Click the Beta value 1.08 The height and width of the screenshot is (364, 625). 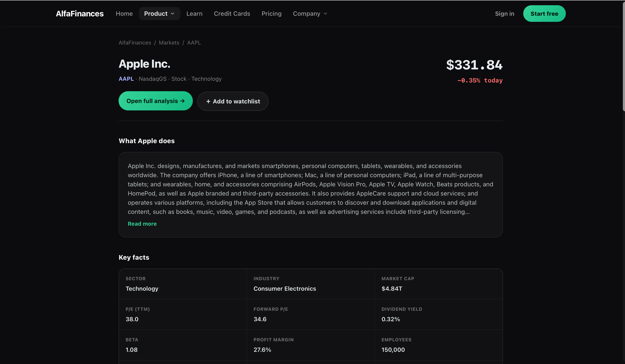(x=131, y=350)
